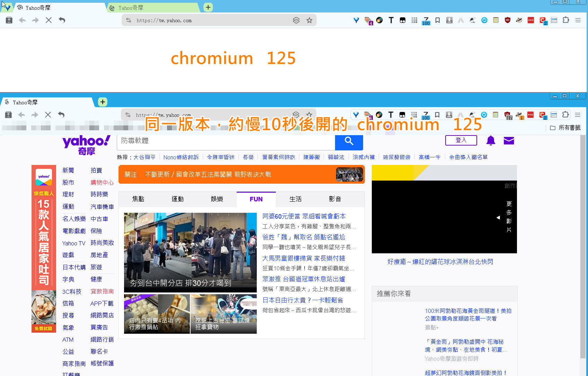
Task: Stop page loading in top window
Action: pyautogui.click(x=49, y=20)
